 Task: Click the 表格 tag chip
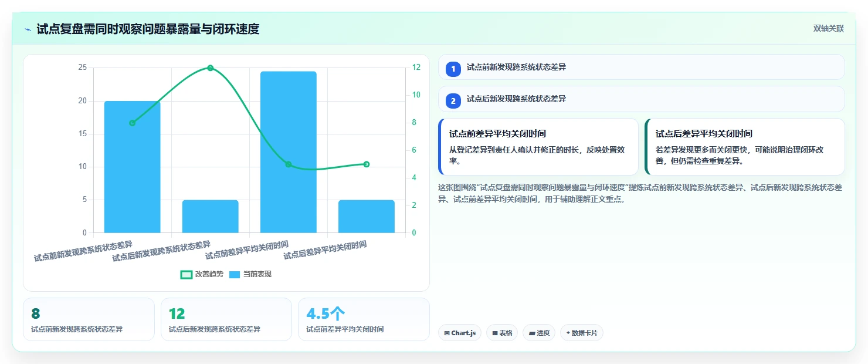click(502, 333)
